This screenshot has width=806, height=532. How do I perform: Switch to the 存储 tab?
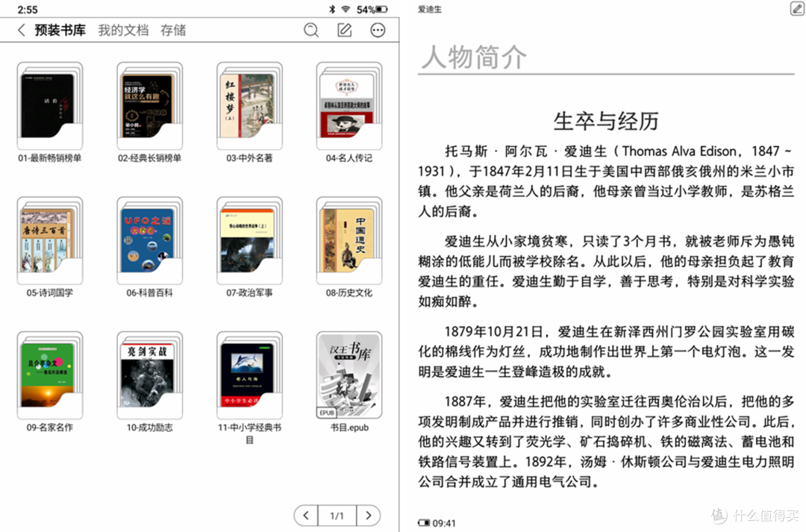(173, 31)
